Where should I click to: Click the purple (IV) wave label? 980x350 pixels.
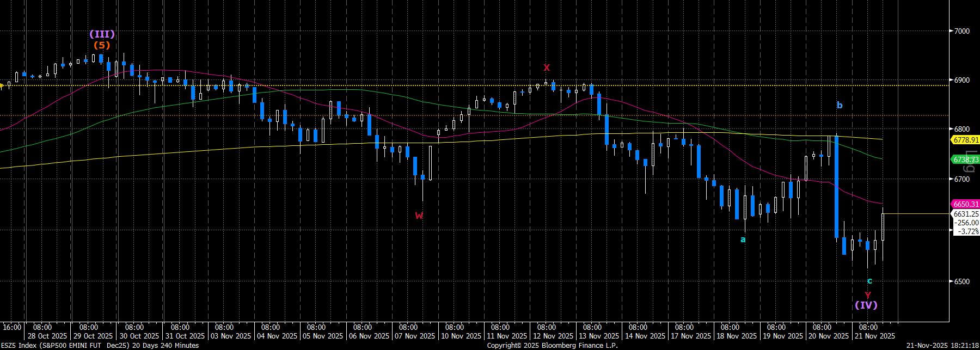point(866,305)
